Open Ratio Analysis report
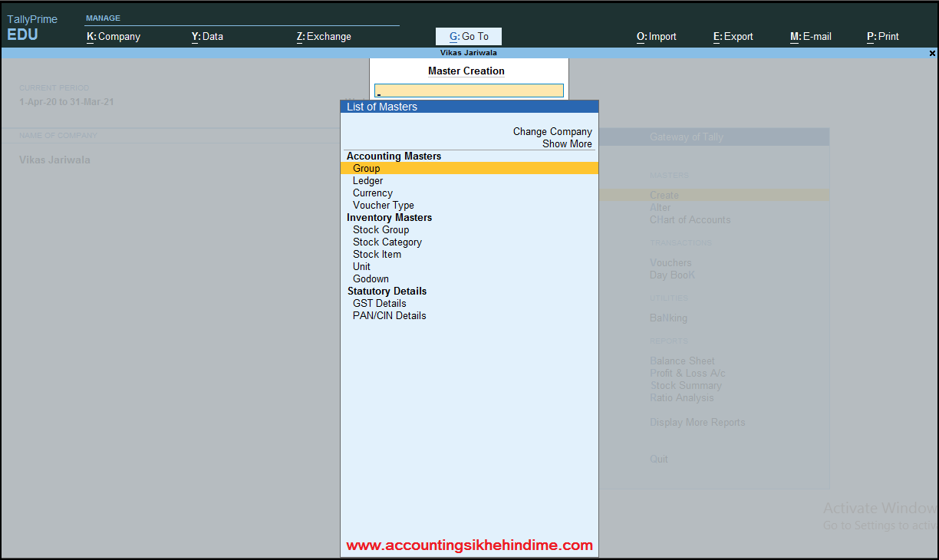Viewport: 939px width, 560px height. click(682, 397)
